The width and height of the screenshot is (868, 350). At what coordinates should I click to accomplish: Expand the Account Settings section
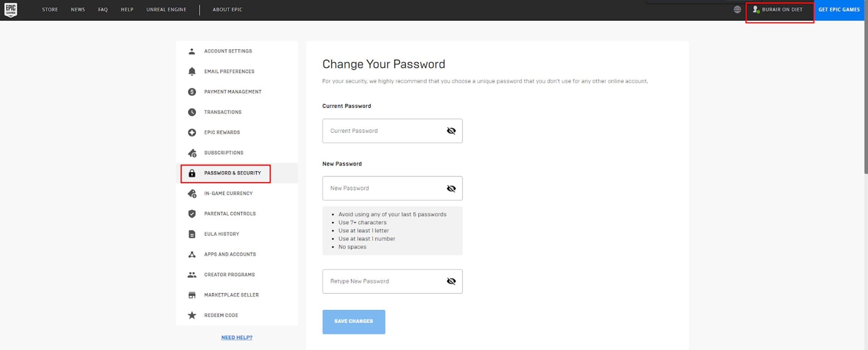228,51
